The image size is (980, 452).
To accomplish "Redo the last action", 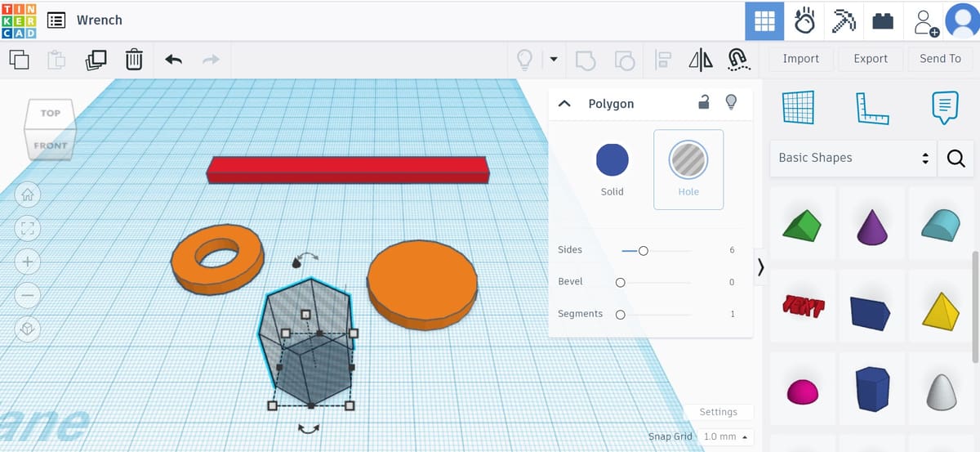I will pyautogui.click(x=211, y=59).
